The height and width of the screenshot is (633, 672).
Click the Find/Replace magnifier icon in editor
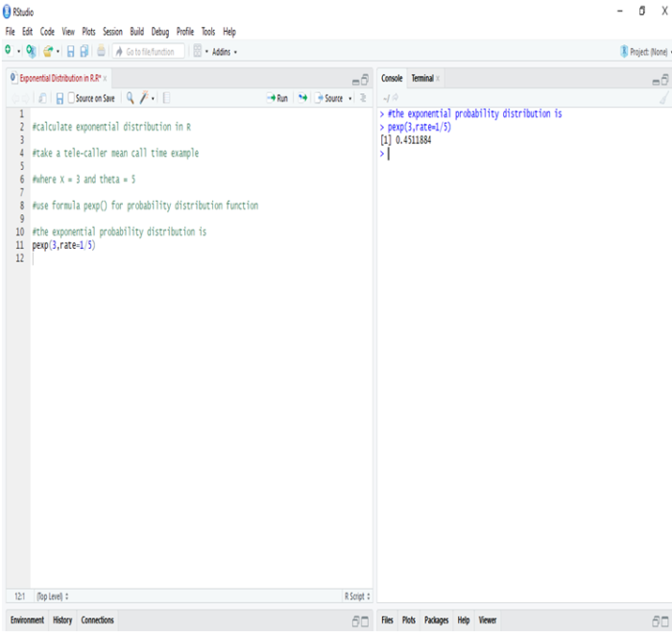130,98
